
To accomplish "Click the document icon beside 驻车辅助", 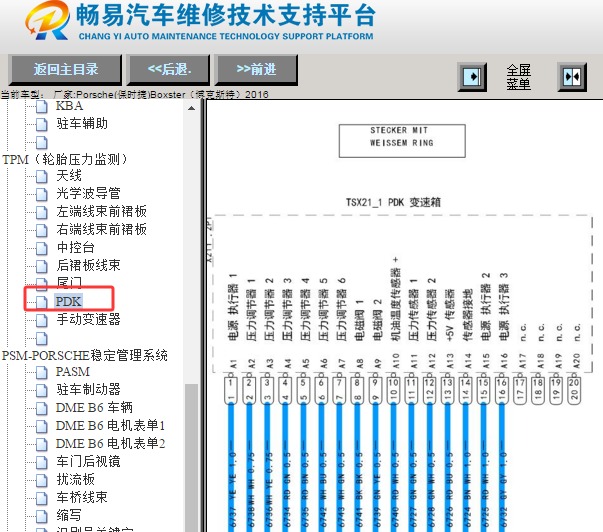I will pos(42,124).
